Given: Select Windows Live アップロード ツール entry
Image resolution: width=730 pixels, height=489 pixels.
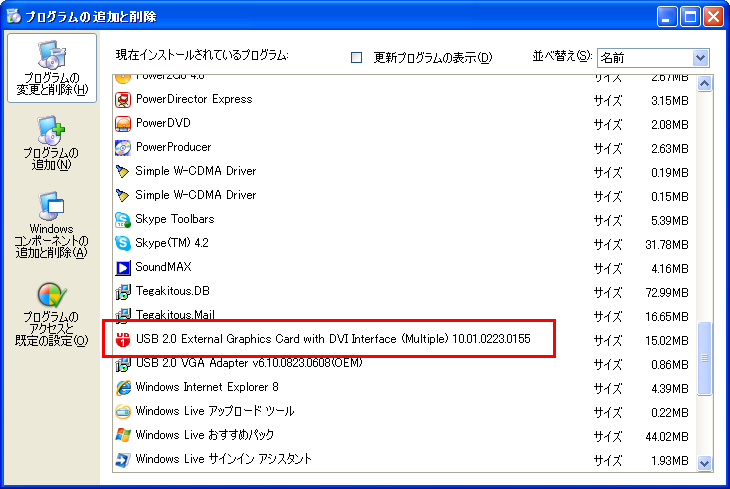Looking at the screenshot, I should [x=404, y=412].
